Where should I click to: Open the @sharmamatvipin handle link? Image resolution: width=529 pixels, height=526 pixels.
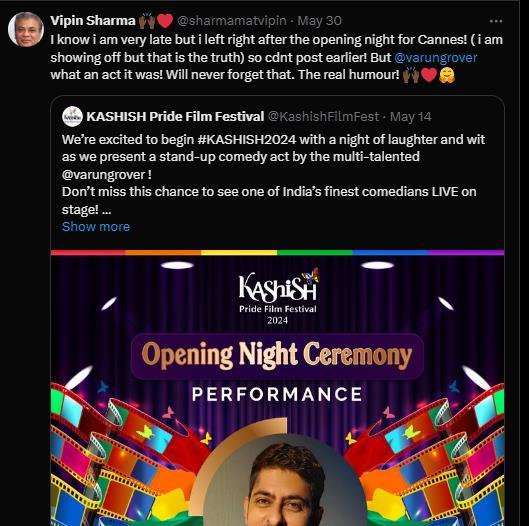point(231,21)
